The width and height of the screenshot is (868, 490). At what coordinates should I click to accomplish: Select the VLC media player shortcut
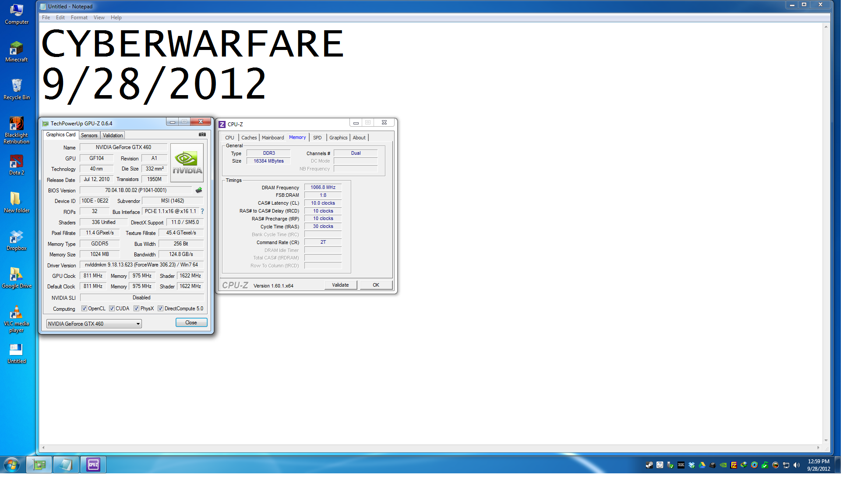17,319
